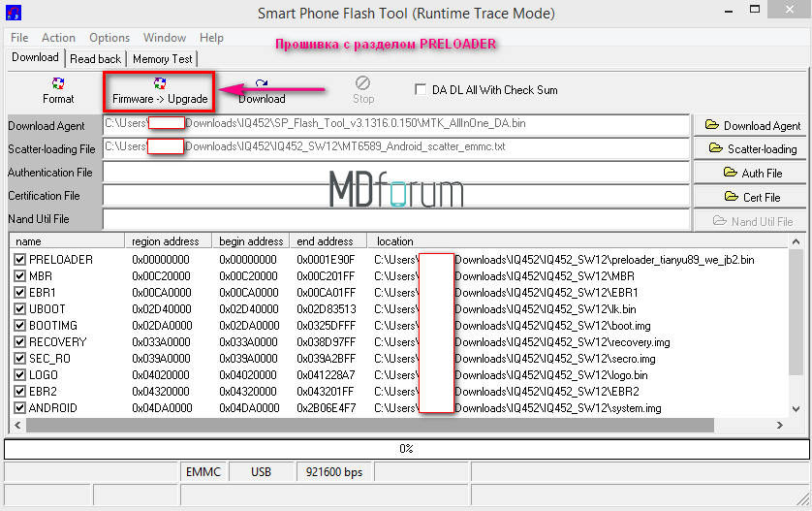Screen dimensions: 812x511
Task: Sort by the name column header
Action: (67, 241)
